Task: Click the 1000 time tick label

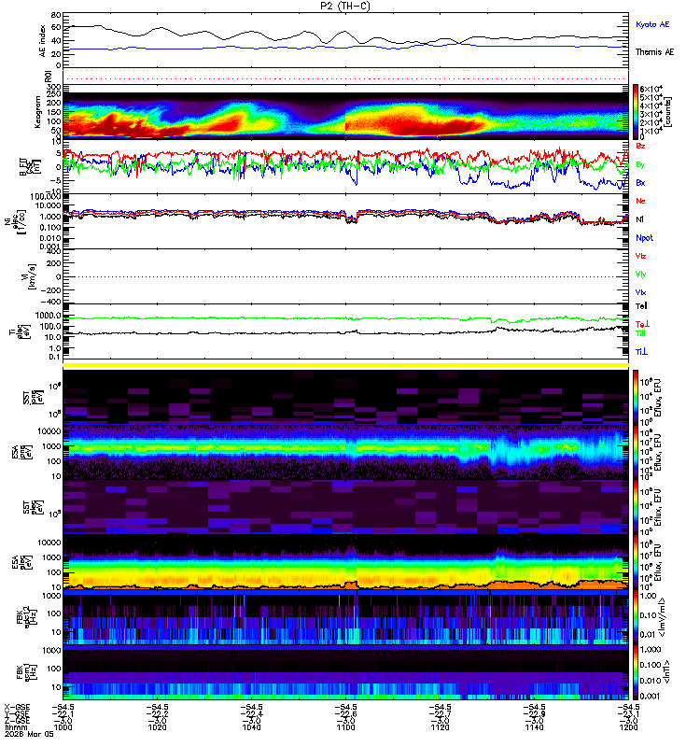Action: (63, 727)
